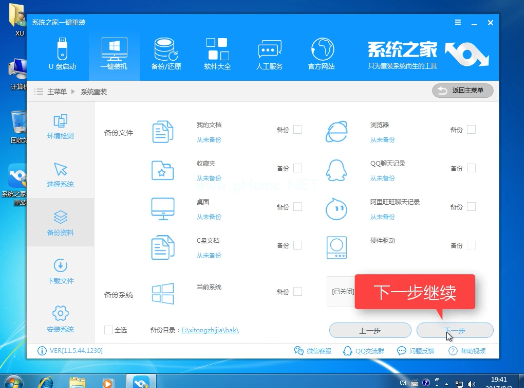Viewport: 524px width, 388px height.
Task: Click the 从未备份 status under 桌面
Action: pos(209,217)
